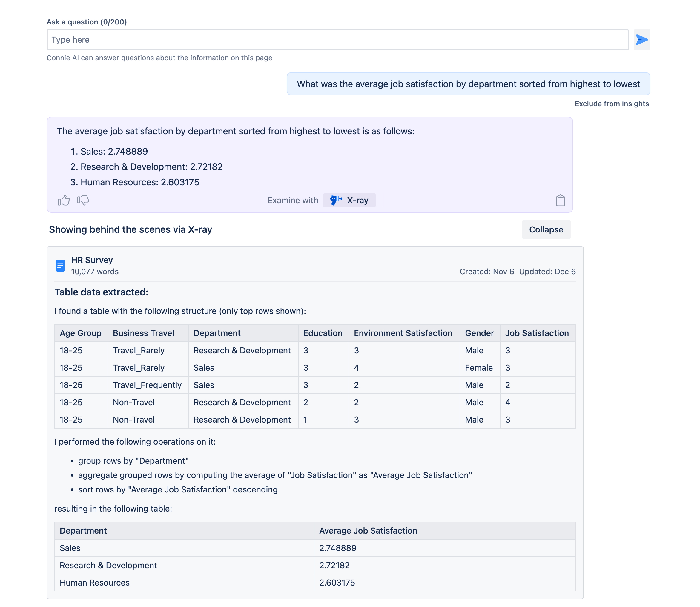Click the X-ray examine button
700x607 pixels.
tap(349, 200)
